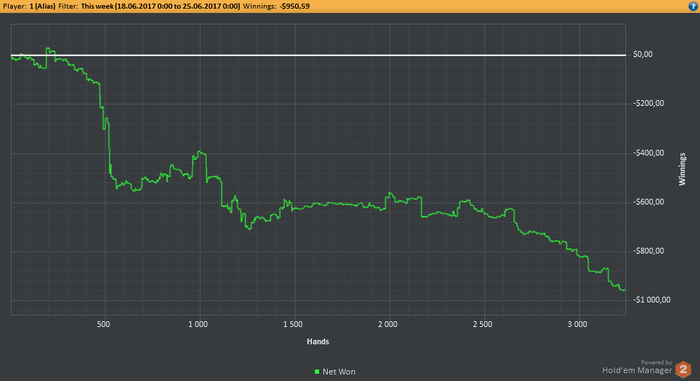Click the Hold'em Manager 2 logo
Viewport: 700px width, 381px height.
point(683,370)
